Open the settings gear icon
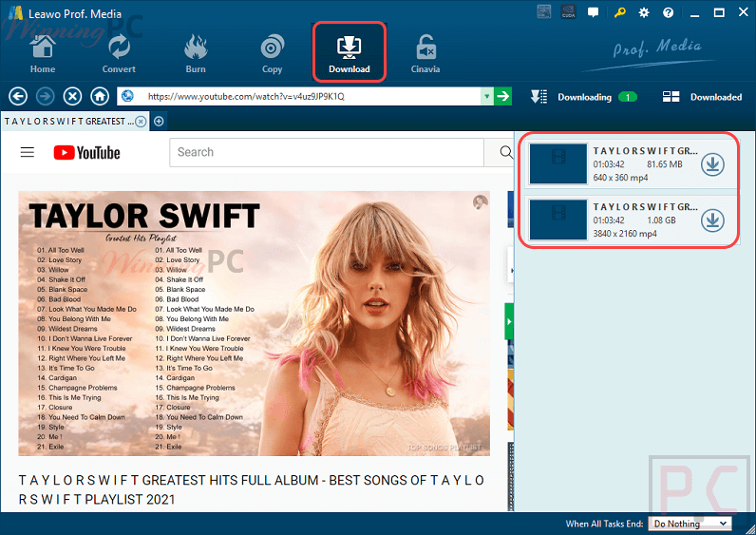The width and height of the screenshot is (756, 535). [x=644, y=13]
